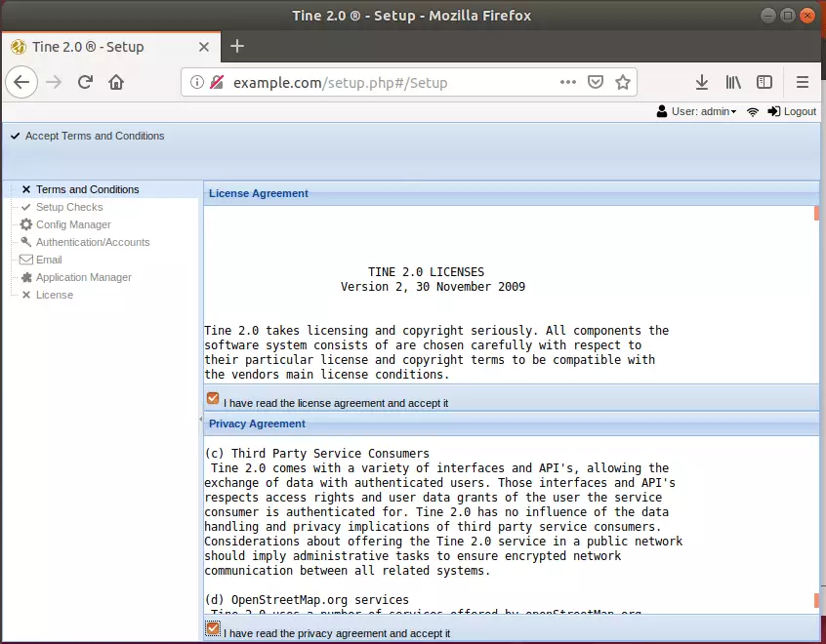
Task: Open Firefox library icon
Action: (733, 82)
